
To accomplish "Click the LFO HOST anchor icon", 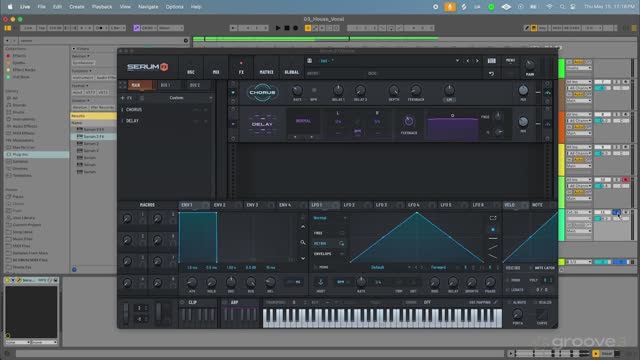I will [321, 282].
